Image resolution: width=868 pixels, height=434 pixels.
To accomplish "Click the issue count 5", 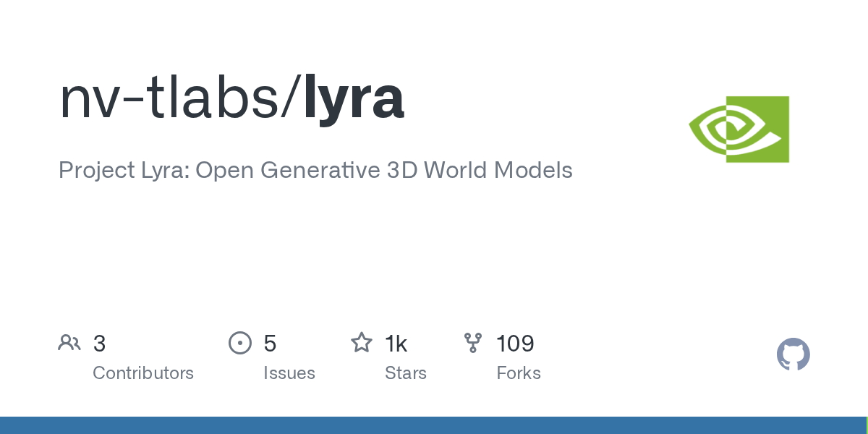I will click(x=270, y=344).
